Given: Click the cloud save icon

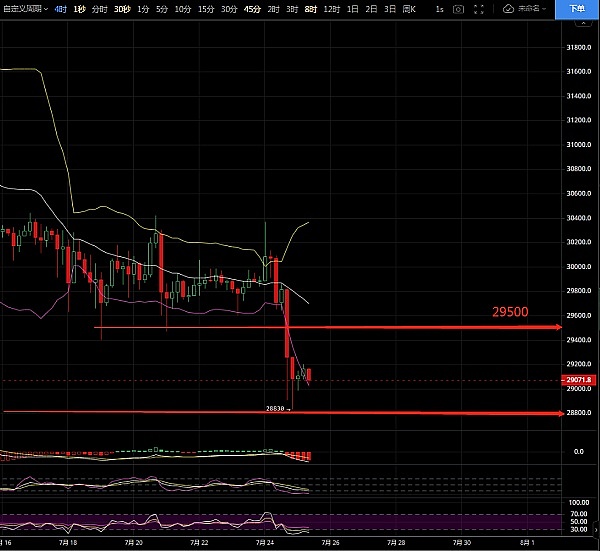Looking at the screenshot, I should pyautogui.click(x=508, y=9).
